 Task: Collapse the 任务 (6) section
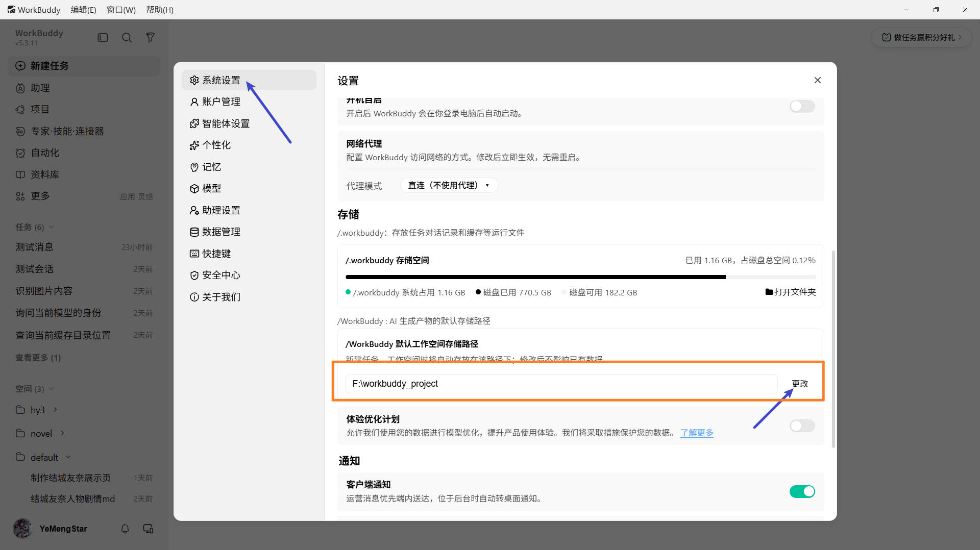[35, 227]
